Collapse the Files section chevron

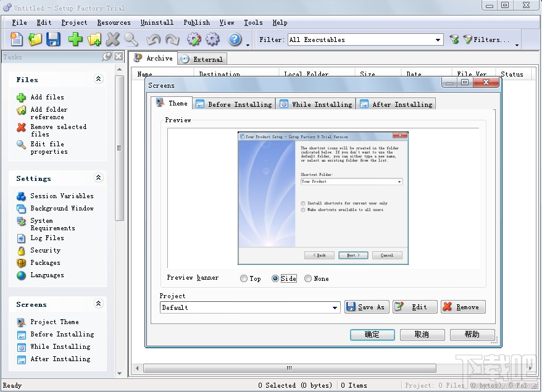tap(99, 79)
